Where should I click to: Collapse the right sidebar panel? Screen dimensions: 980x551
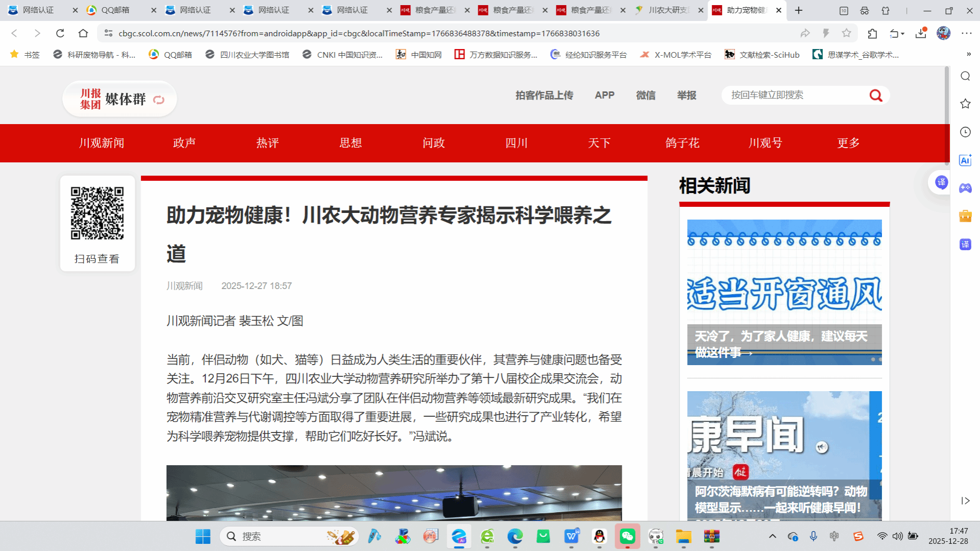click(x=965, y=500)
